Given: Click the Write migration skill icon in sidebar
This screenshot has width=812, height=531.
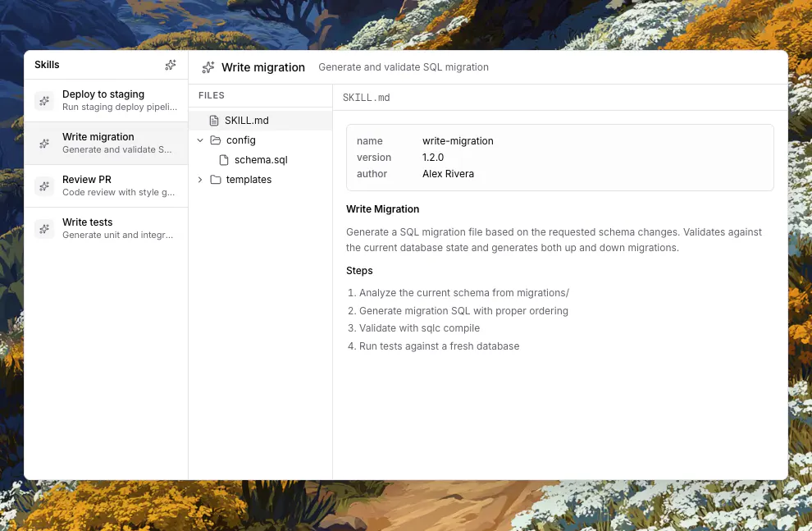Looking at the screenshot, I should point(44,143).
